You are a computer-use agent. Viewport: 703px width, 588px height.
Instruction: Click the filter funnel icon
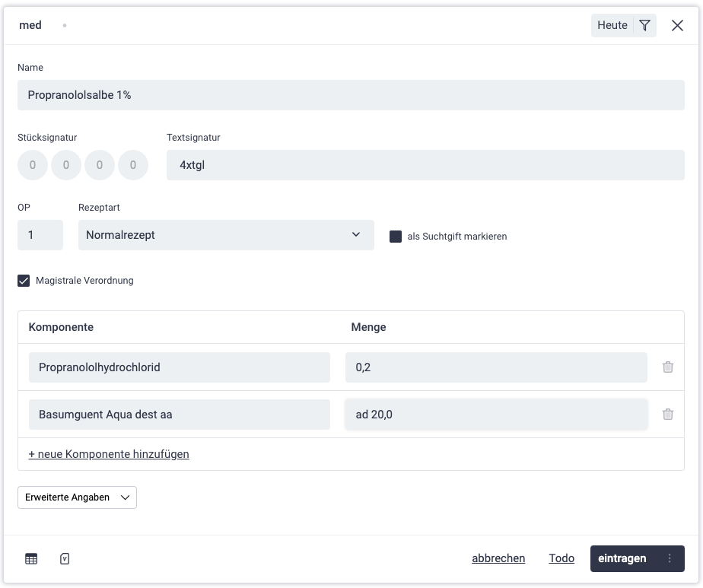click(x=644, y=26)
